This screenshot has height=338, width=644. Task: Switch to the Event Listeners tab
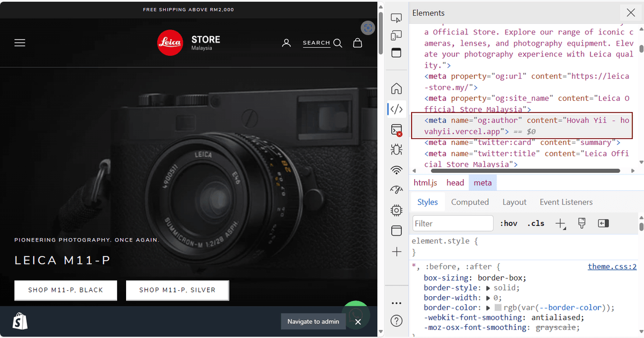click(566, 202)
